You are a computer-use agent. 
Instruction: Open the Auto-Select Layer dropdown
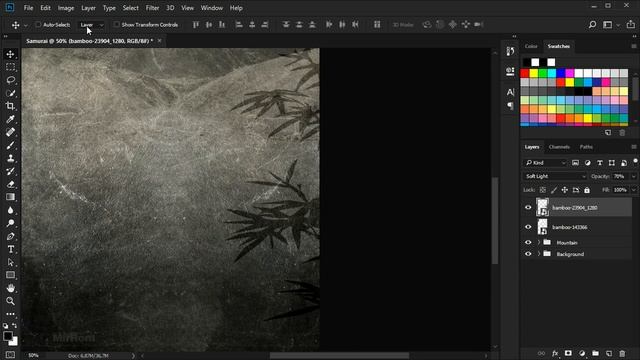(x=91, y=25)
